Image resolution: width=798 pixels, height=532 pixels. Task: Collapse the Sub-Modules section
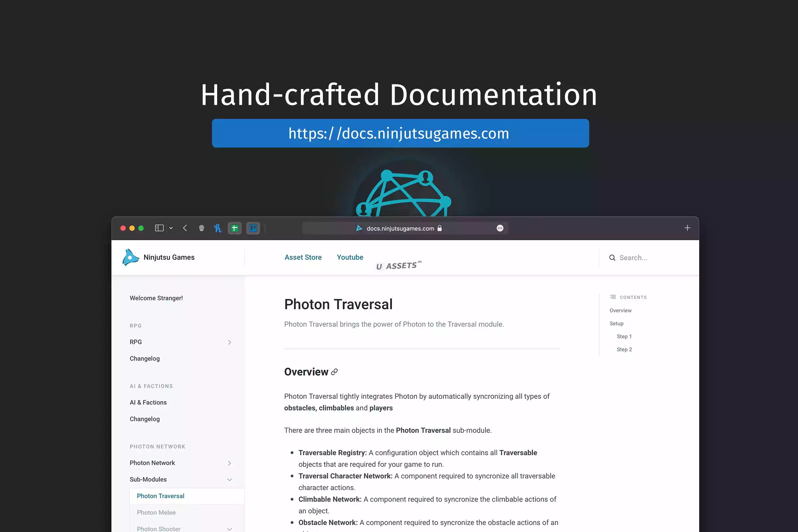(x=229, y=479)
